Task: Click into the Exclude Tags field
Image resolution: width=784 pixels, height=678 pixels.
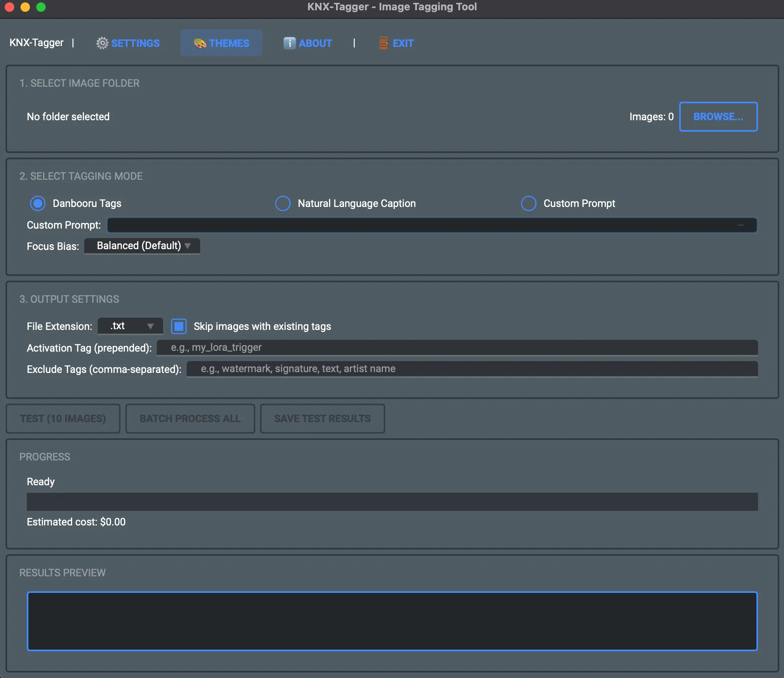Action: (x=472, y=369)
